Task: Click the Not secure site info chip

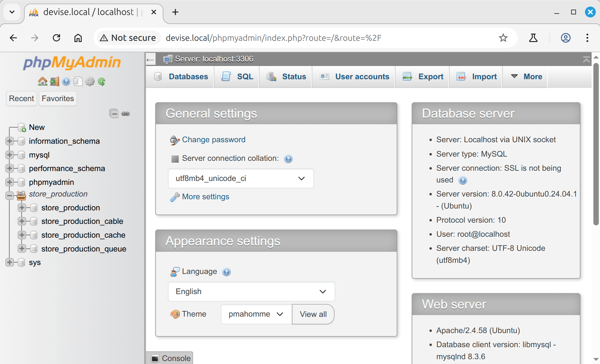Action: (x=128, y=38)
